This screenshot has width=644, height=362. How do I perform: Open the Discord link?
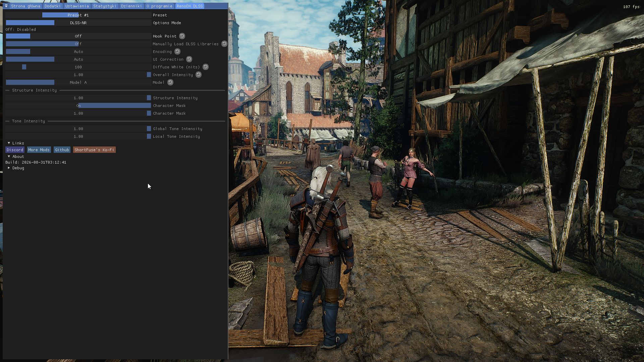tap(15, 150)
